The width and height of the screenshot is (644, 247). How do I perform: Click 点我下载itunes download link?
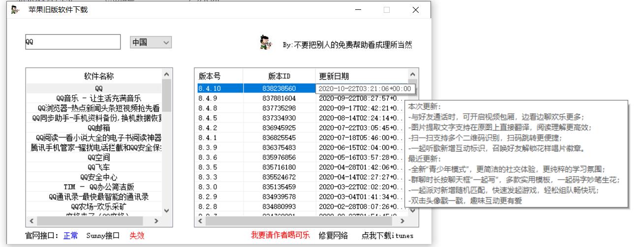(388, 236)
